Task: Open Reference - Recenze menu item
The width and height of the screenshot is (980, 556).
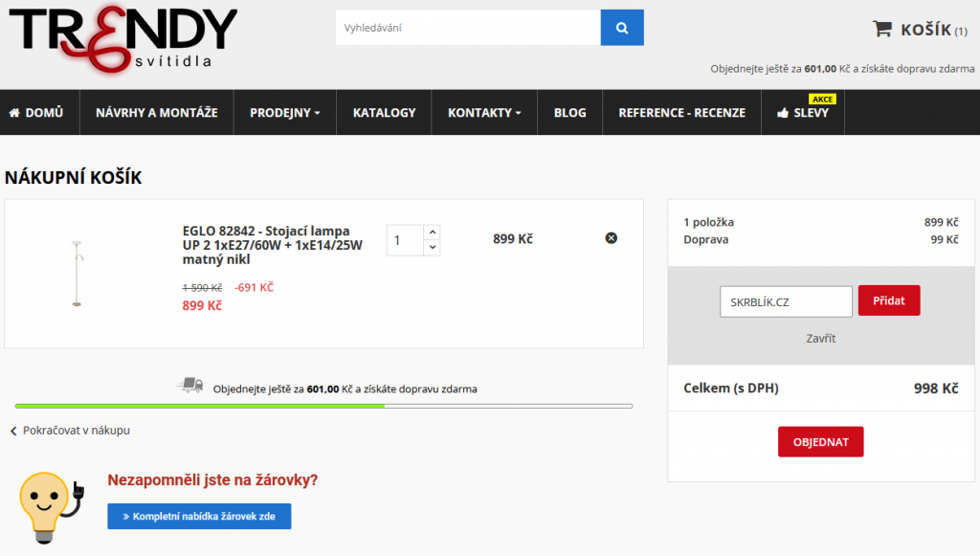Action: pyautogui.click(x=681, y=113)
